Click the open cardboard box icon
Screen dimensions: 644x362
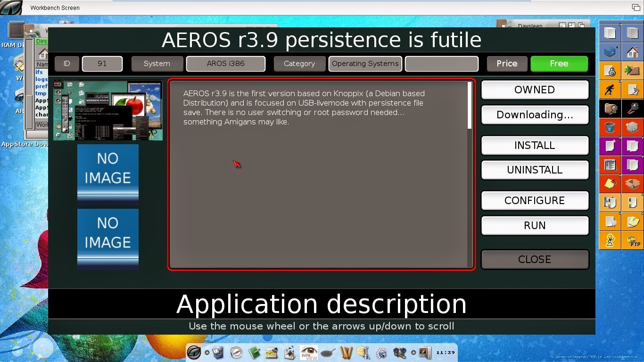click(x=633, y=183)
